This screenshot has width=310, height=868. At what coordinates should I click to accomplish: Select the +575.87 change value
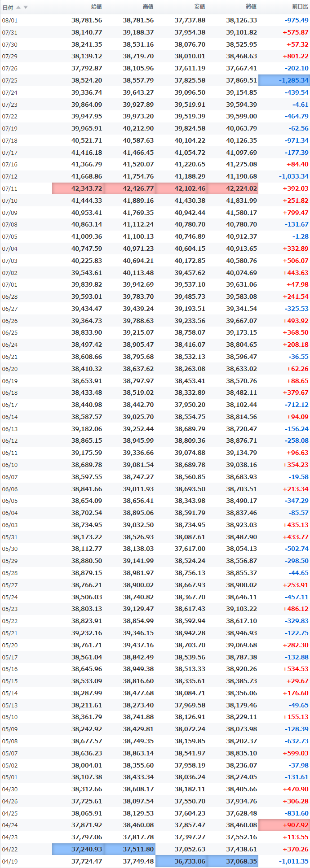[x=296, y=32]
